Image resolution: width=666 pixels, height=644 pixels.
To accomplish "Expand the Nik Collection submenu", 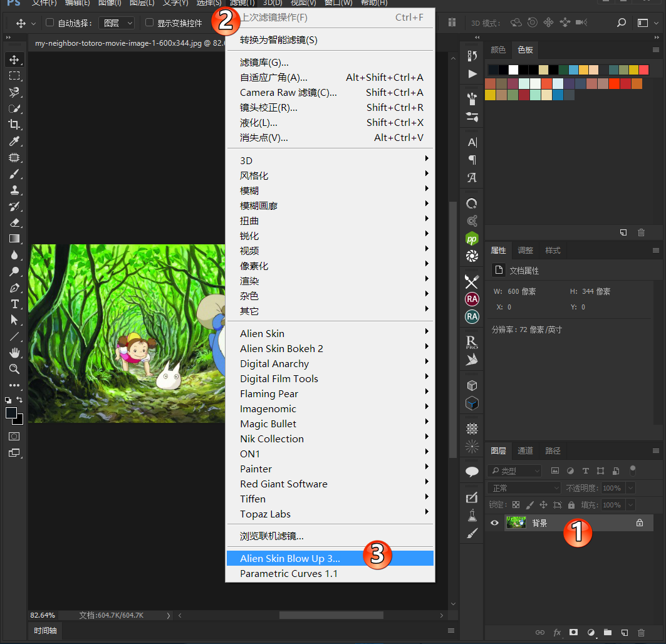I will 330,439.
